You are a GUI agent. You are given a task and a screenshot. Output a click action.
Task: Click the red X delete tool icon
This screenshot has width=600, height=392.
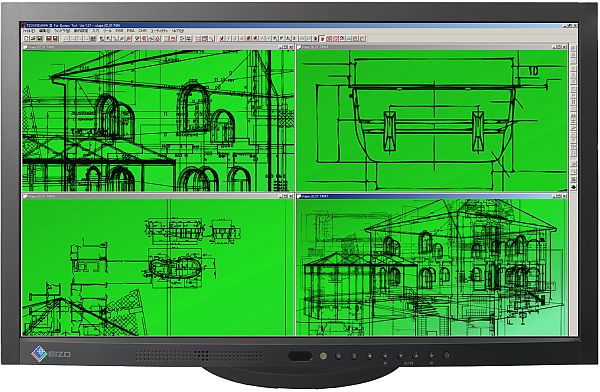[222, 39]
